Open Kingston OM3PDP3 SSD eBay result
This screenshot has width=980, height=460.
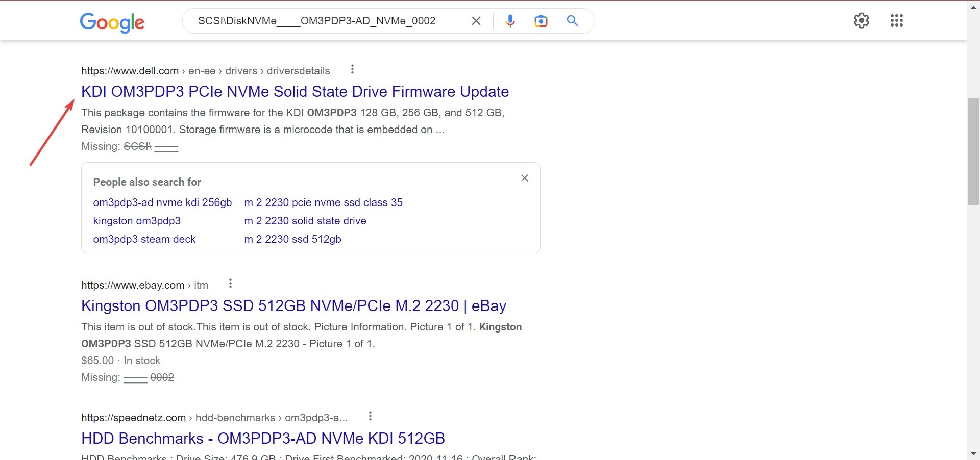click(x=293, y=306)
